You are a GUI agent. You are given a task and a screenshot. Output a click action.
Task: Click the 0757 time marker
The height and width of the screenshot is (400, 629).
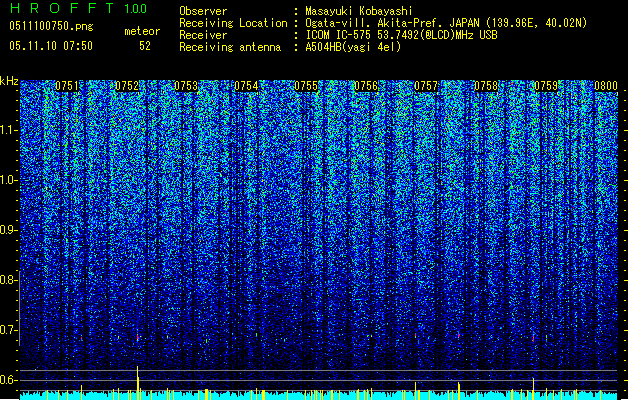pyautogui.click(x=426, y=86)
